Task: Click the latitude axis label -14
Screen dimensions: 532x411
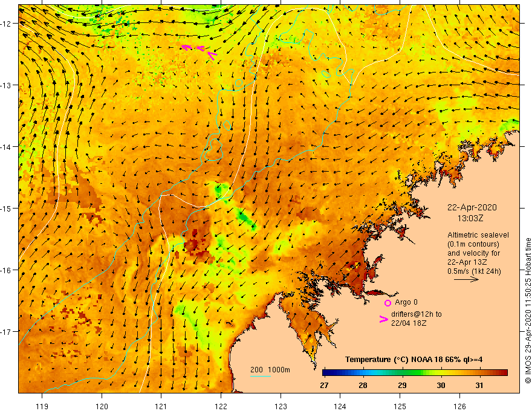Action: click(x=7, y=147)
